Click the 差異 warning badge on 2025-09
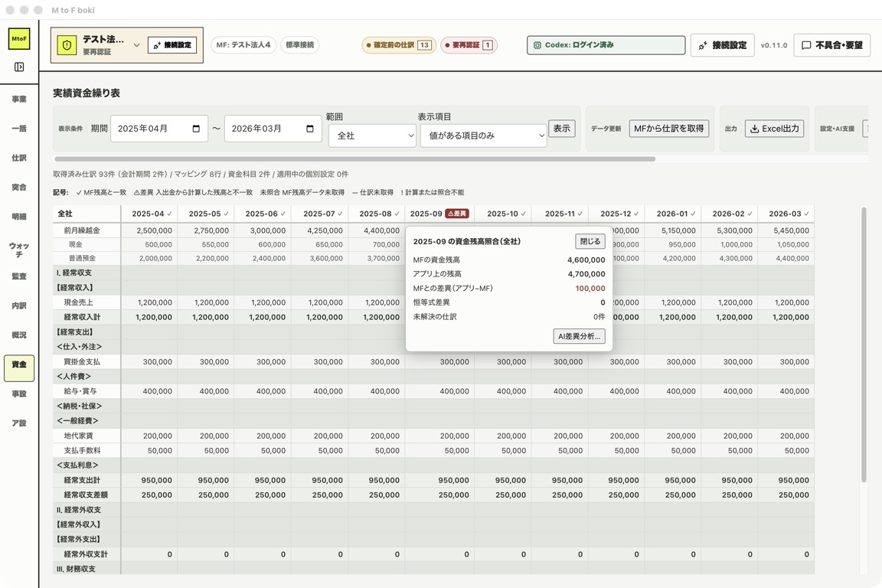Screen dimensions: 882x588 (457, 214)
